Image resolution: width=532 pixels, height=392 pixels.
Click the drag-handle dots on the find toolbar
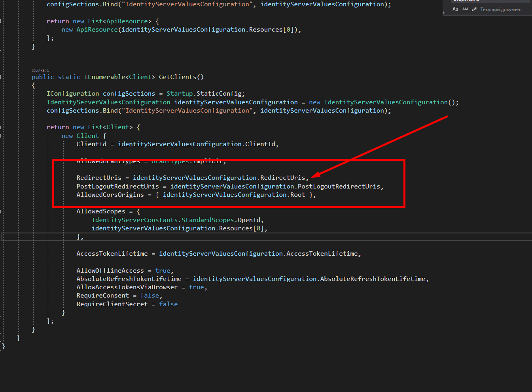click(x=445, y=12)
